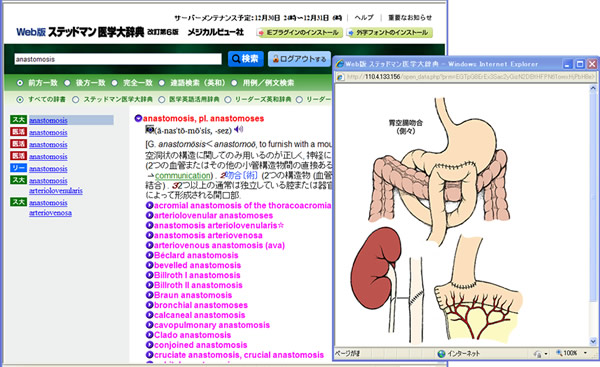Image resolution: width=600 pixels, height=367 pixels.
Task: Collapse the anastomosis headword bullet icon
Action: [138, 119]
